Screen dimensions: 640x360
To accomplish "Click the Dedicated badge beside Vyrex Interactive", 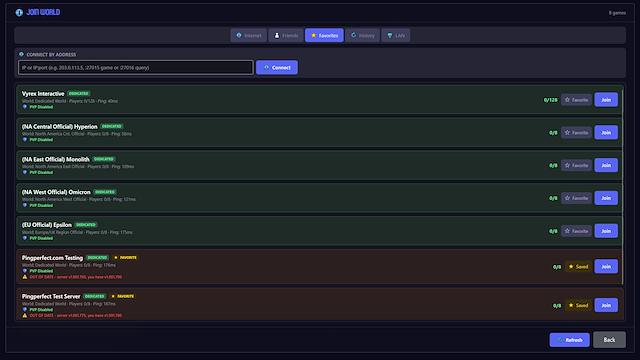I will (79, 93).
